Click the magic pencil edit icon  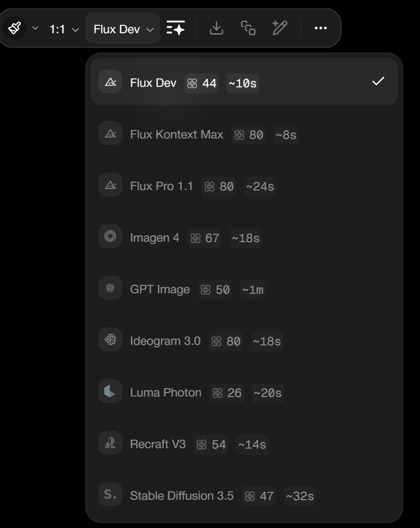pos(280,28)
